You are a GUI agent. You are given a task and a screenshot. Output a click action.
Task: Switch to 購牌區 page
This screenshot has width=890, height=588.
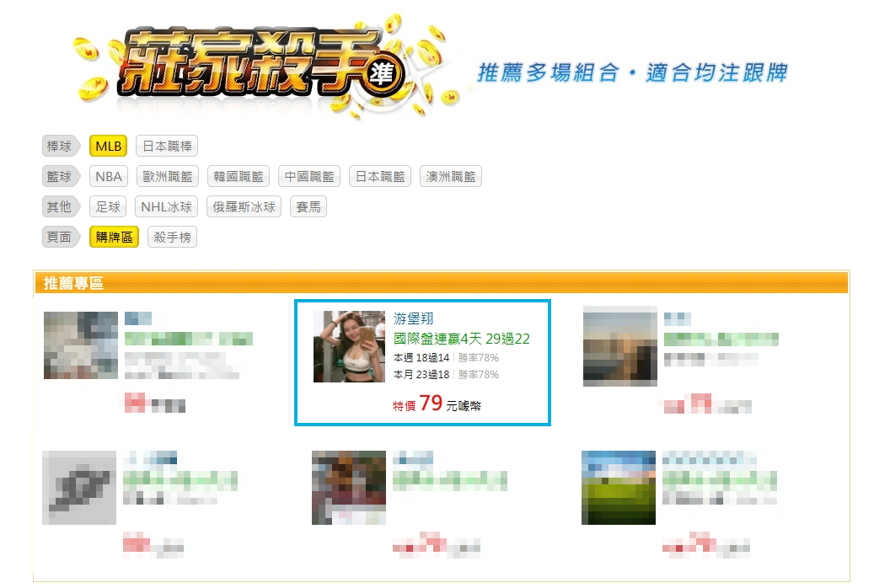click(x=114, y=237)
